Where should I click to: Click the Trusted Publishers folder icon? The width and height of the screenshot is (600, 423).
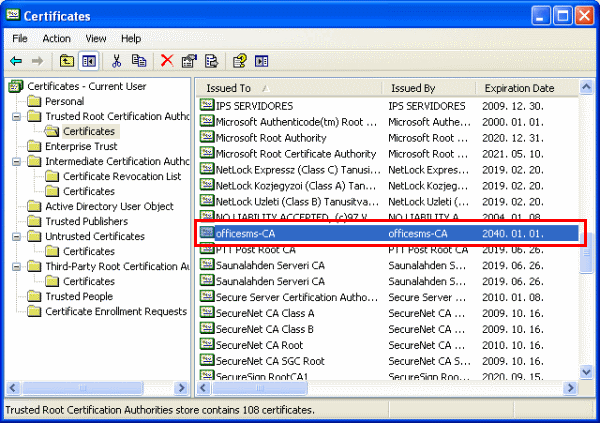pos(34,221)
